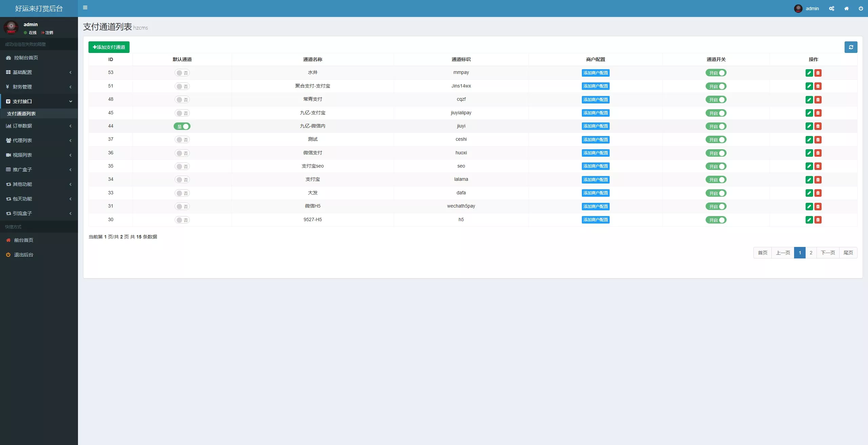Toggle default channel switch for ID 53

(182, 73)
